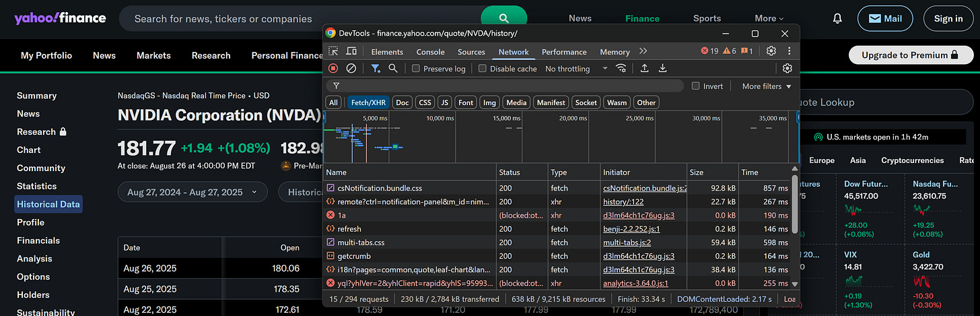Open the Performance tab in DevTools
The width and height of the screenshot is (980, 316).
pos(563,52)
